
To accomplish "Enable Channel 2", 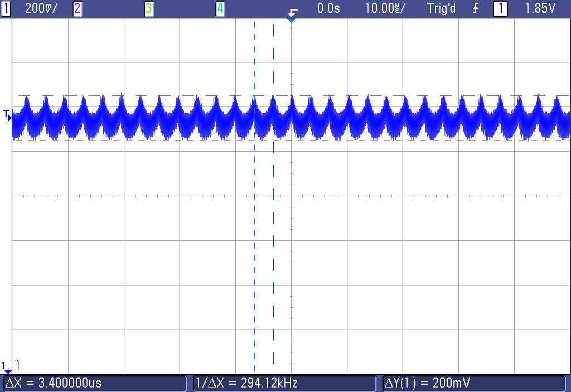I will tap(76, 8).
